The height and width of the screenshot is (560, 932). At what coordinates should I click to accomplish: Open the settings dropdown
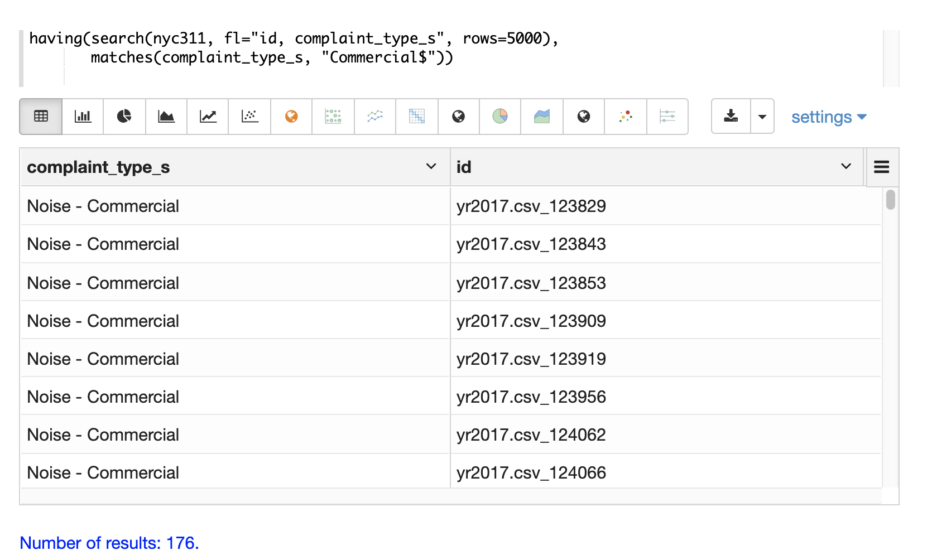(x=828, y=117)
